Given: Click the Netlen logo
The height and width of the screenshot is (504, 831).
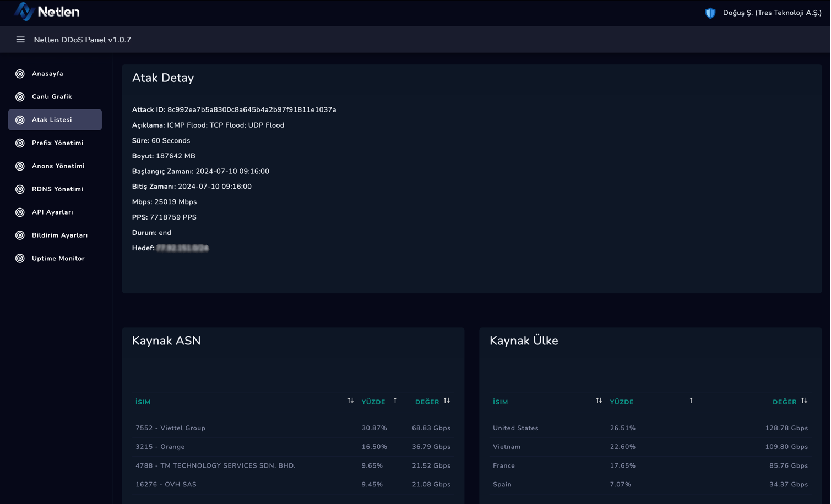Looking at the screenshot, I should (x=47, y=12).
